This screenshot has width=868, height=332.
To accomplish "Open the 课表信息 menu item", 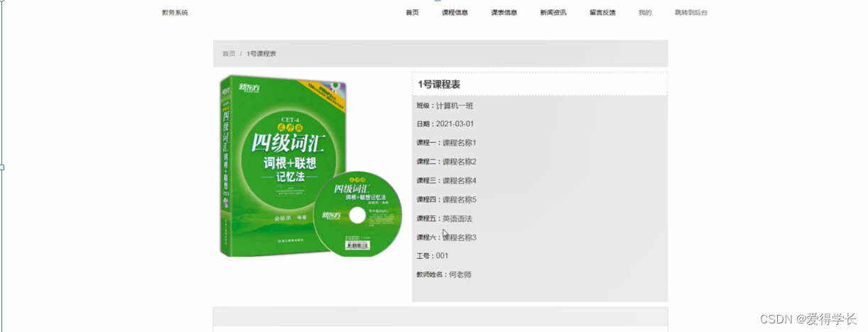I will tap(504, 13).
